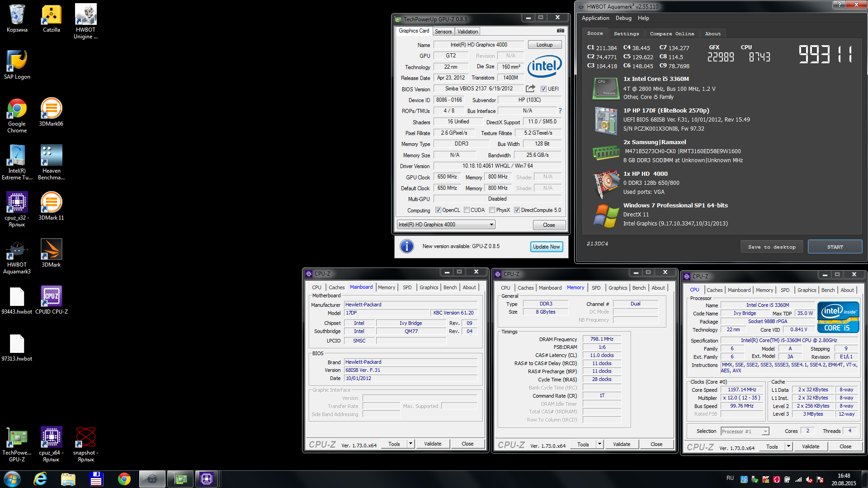The height and width of the screenshot is (488, 868).
Task: Open the SPD tab in CPU-Z Memory window
Action: click(596, 288)
